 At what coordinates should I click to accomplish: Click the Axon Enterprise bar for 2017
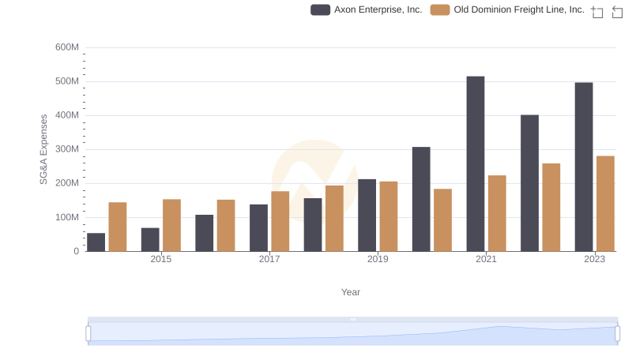(258, 227)
